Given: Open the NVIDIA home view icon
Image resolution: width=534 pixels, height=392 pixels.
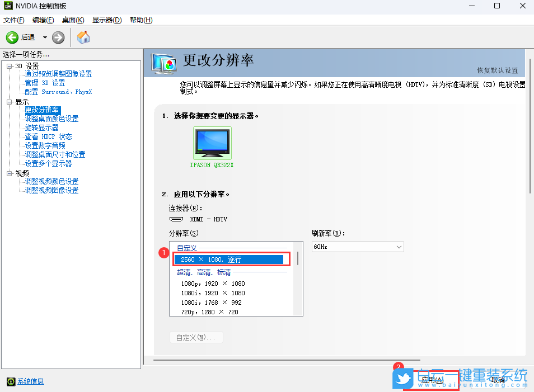Looking at the screenshot, I should pos(83,37).
